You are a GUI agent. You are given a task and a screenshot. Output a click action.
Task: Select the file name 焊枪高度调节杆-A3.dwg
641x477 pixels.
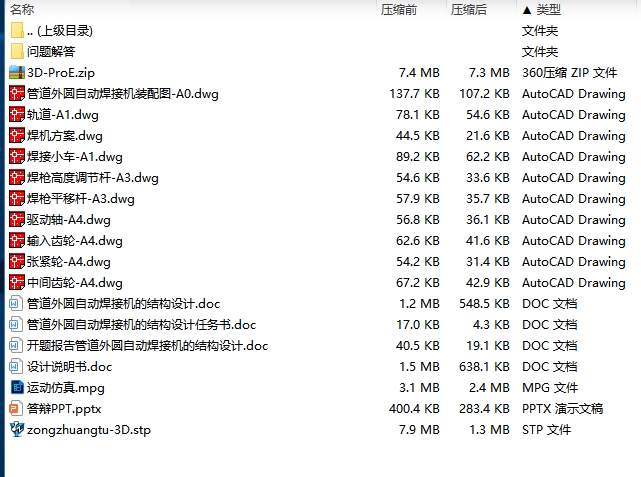click(93, 178)
